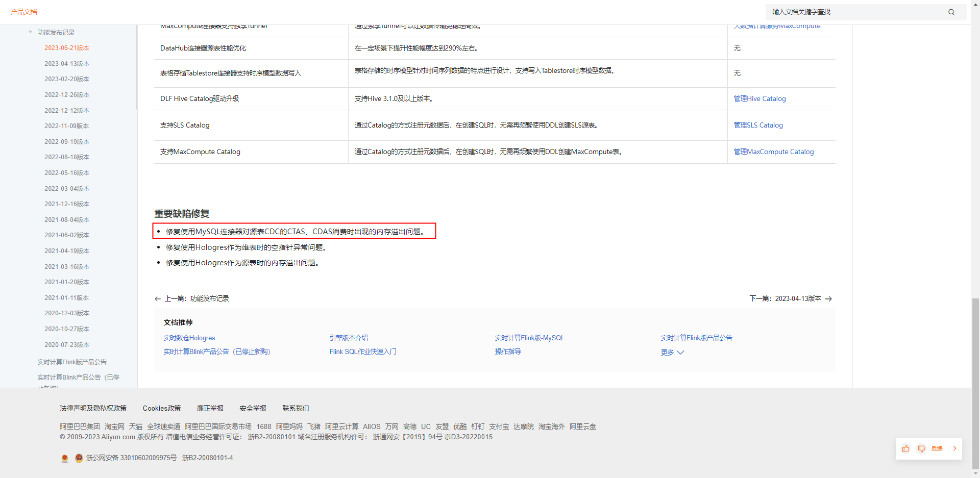Select 2021-03-16版本 in sidebar
Screen dimensions: 980x478
pos(67,267)
